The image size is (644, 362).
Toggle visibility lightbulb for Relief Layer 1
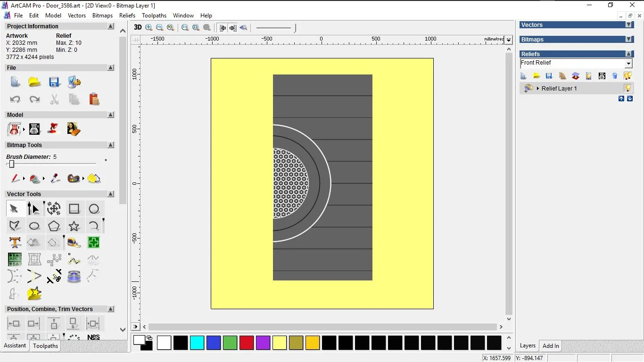click(x=627, y=88)
